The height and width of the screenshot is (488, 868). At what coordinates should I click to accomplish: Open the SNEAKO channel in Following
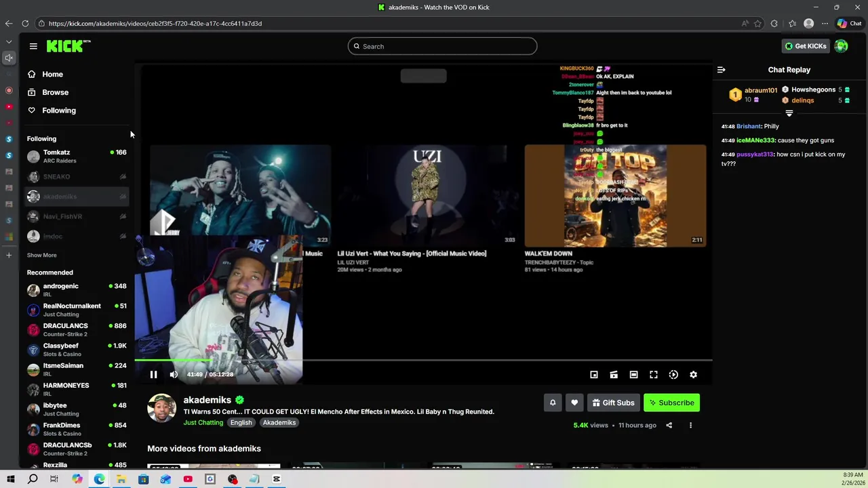click(x=77, y=176)
